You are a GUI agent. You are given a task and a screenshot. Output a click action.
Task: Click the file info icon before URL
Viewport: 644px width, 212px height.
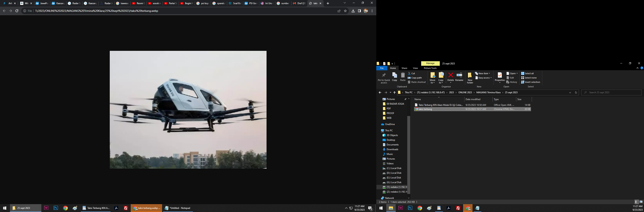tap(24, 11)
